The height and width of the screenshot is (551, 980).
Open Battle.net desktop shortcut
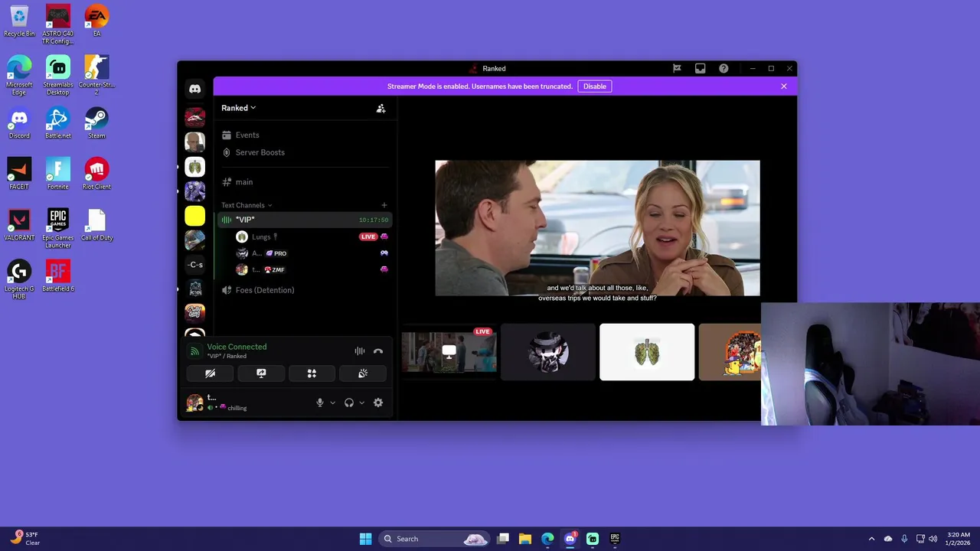click(58, 123)
